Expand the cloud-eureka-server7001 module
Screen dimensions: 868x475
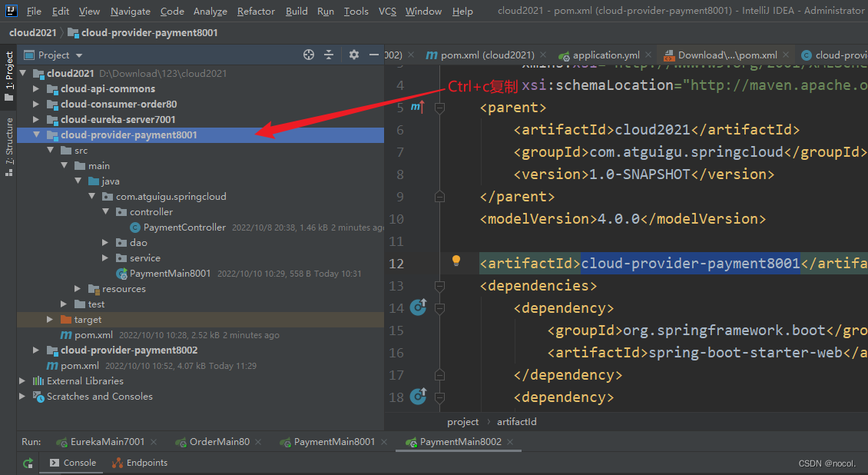pos(36,120)
